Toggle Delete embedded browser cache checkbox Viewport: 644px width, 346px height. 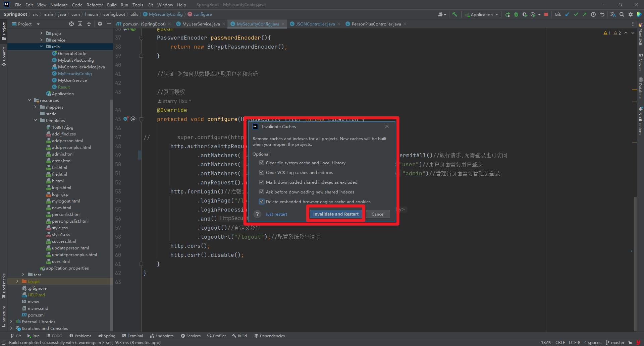point(262,201)
